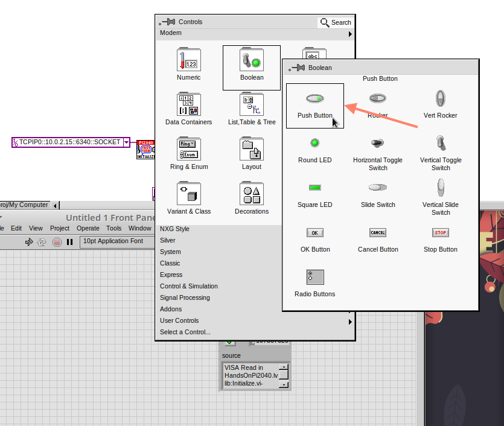504x426 pixels.
Task: Expand the NXG Style palette category
Action: [174, 229]
